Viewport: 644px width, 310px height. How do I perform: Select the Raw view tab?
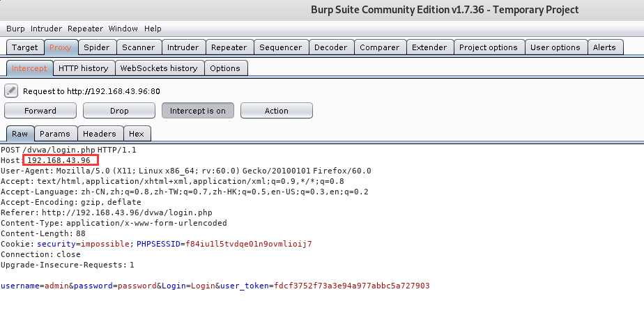tap(20, 134)
